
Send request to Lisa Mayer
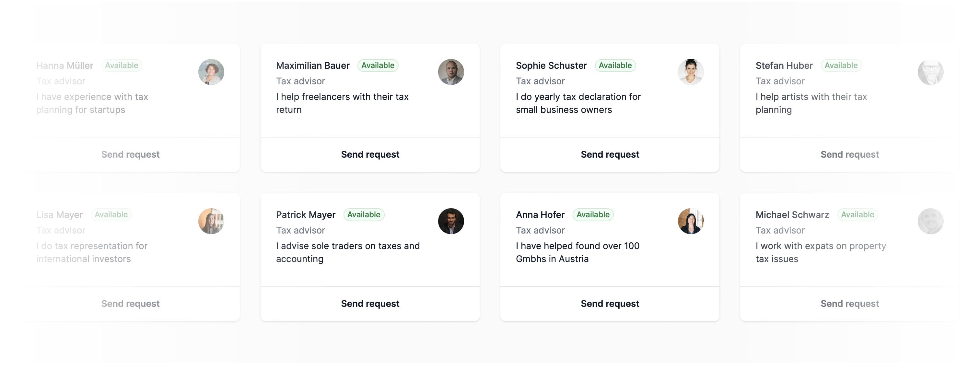(x=130, y=304)
